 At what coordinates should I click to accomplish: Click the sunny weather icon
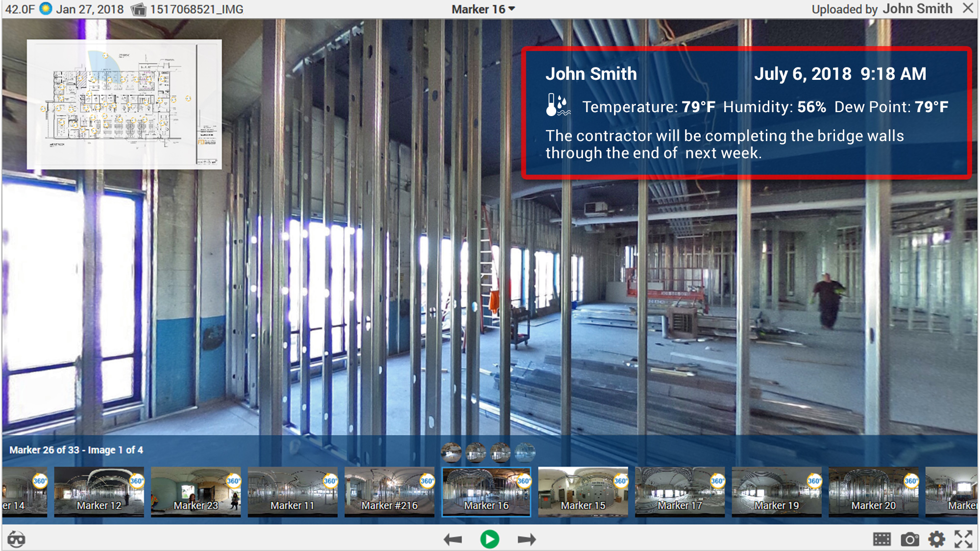[x=46, y=9]
